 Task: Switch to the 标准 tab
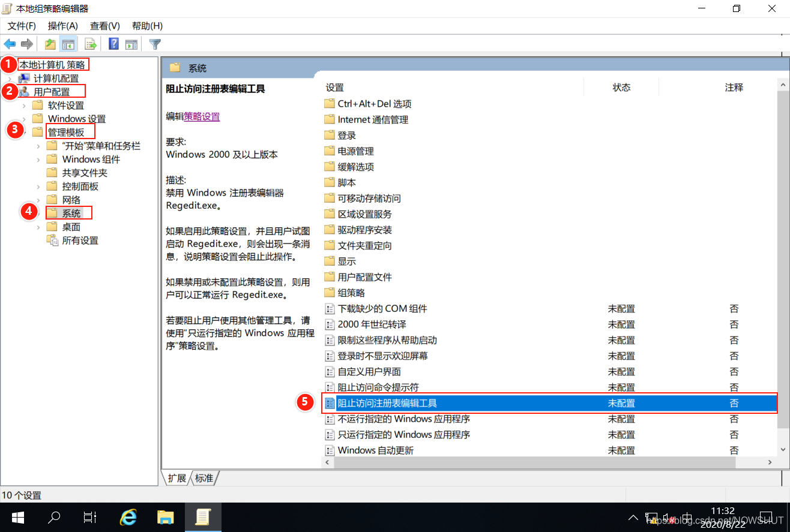(204, 478)
